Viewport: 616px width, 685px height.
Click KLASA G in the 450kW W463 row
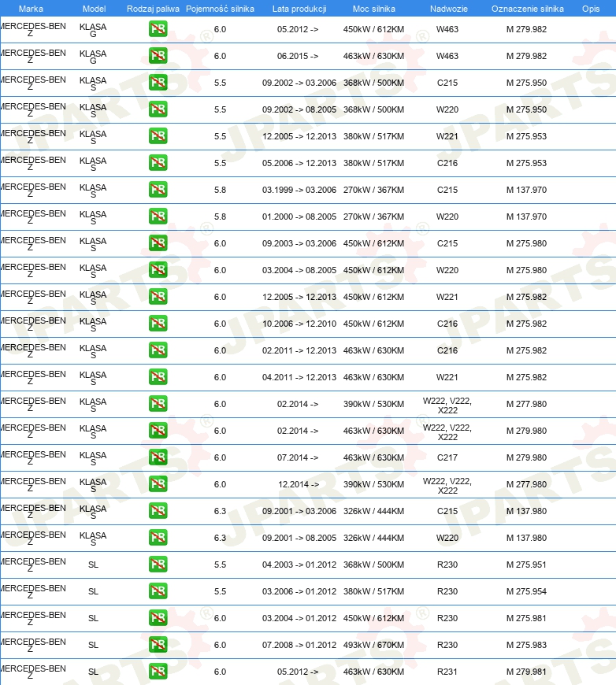pyautogui.click(x=93, y=30)
